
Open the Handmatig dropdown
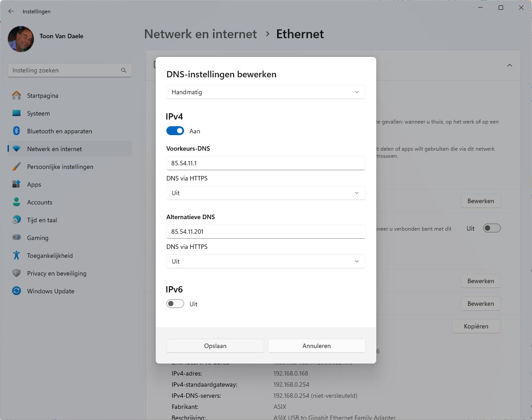pyautogui.click(x=266, y=92)
